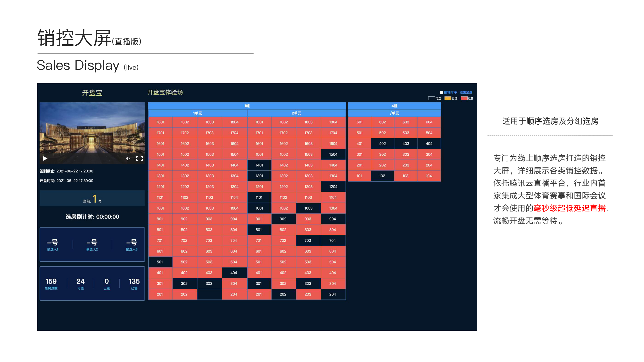Play the live stream video
Viewport: 644px width, 362px height.
tap(45, 158)
